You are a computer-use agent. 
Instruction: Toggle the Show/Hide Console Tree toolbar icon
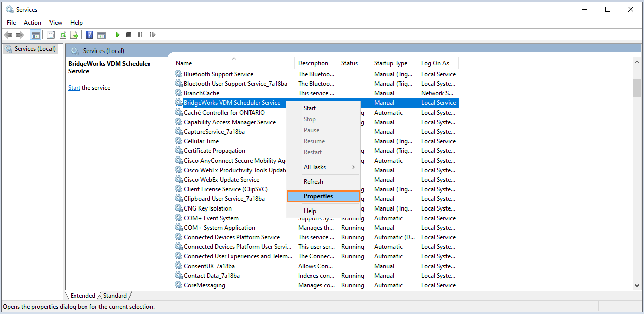click(x=36, y=35)
